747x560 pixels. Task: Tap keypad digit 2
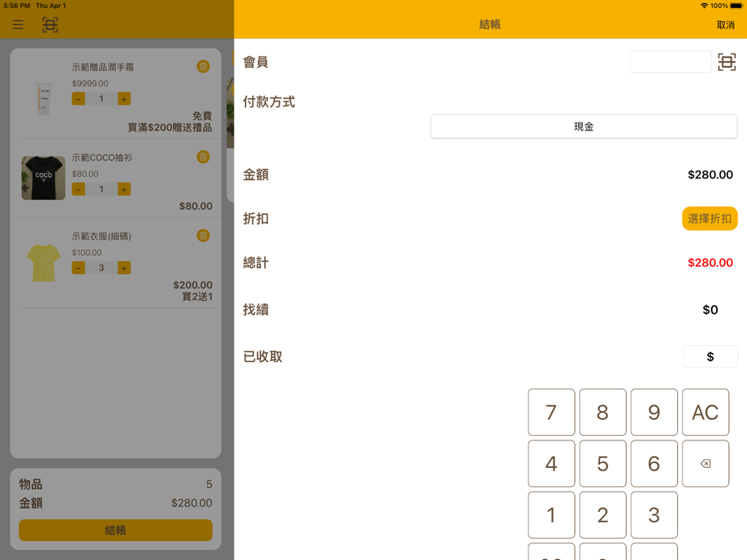602,515
